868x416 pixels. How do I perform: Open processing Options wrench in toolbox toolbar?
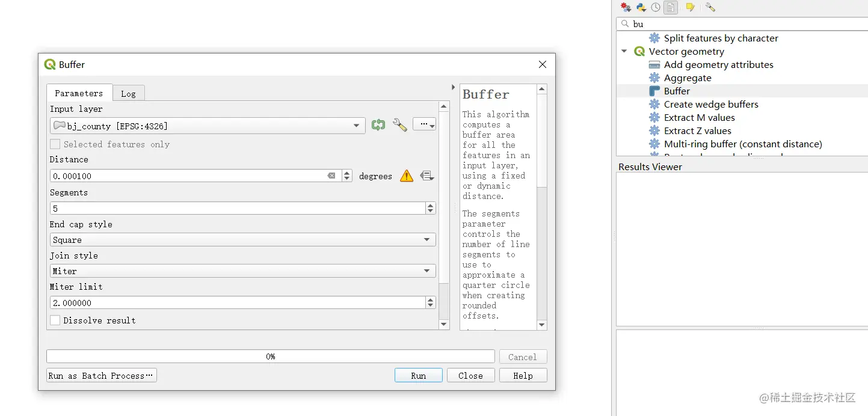click(x=710, y=7)
